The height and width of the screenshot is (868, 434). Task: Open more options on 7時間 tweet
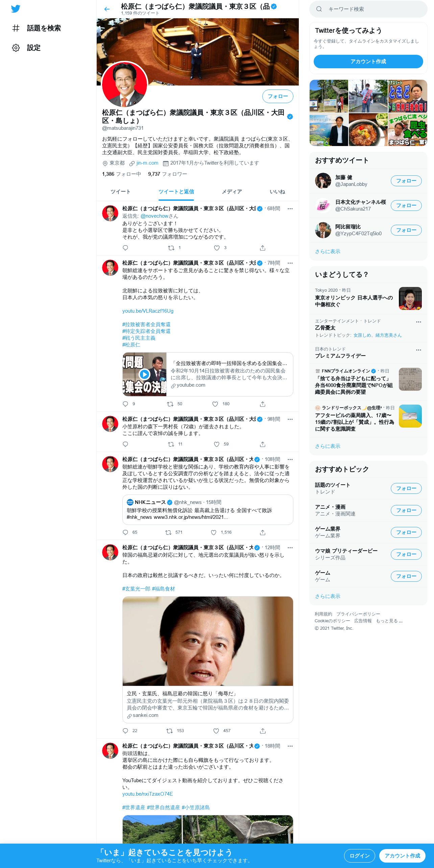(290, 263)
